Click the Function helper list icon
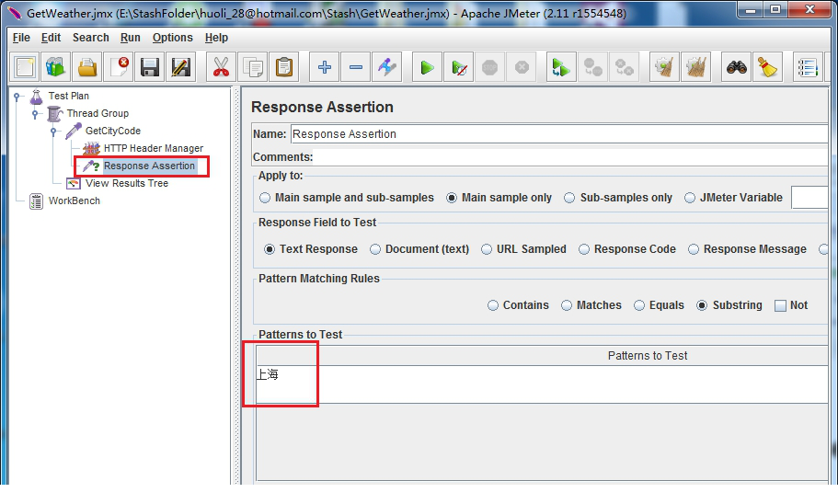 (808, 67)
